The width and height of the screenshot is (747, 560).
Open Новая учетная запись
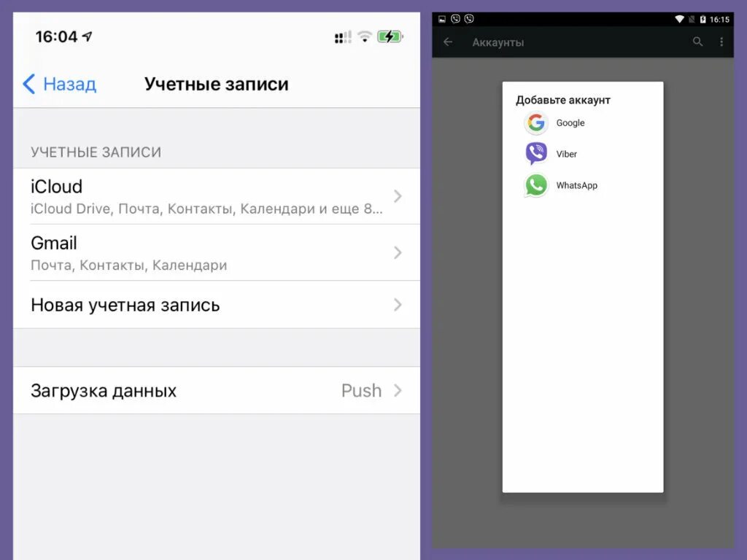[x=217, y=305]
